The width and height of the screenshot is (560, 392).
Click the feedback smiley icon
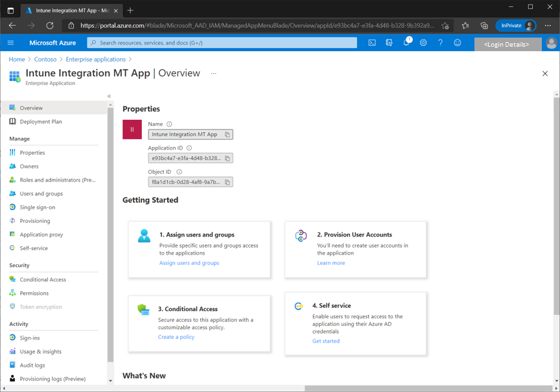click(457, 43)
